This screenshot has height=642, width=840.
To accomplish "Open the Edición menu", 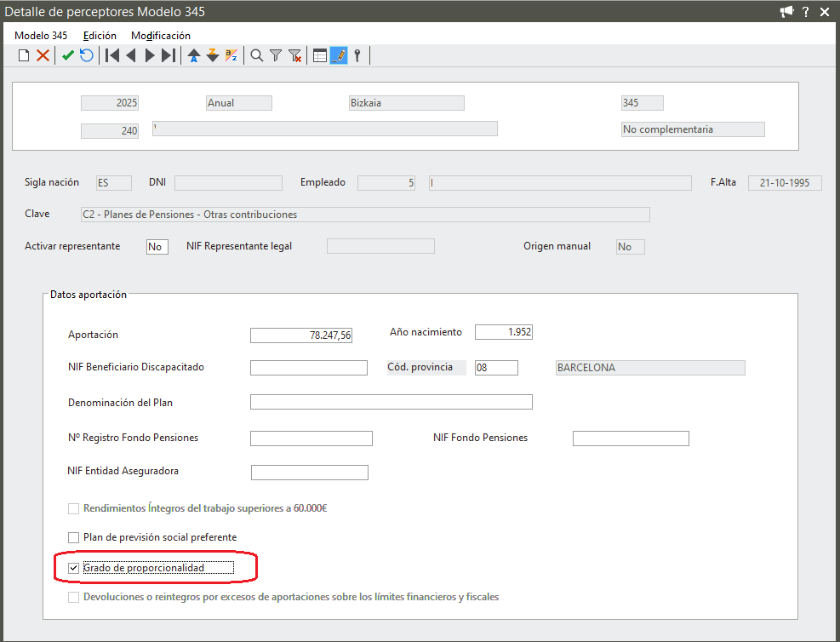I will [100, 36].
